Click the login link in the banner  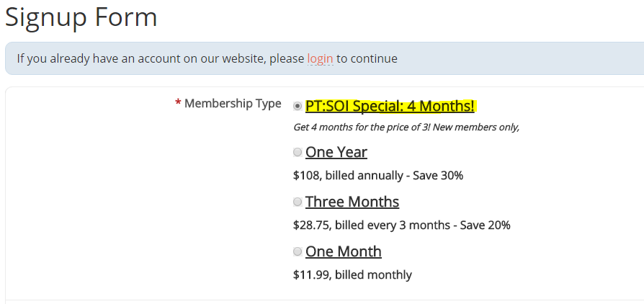tap(320, 58)
